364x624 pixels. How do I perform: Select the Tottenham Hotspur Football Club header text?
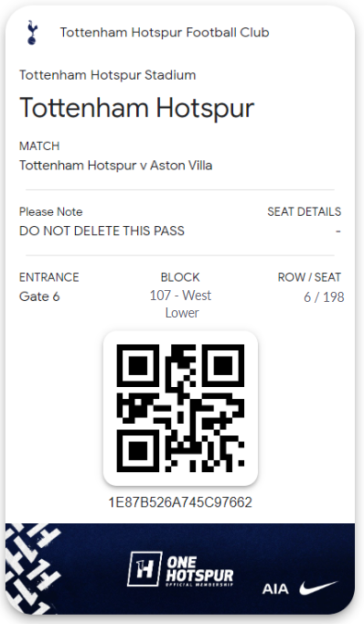tap(165, 32)
